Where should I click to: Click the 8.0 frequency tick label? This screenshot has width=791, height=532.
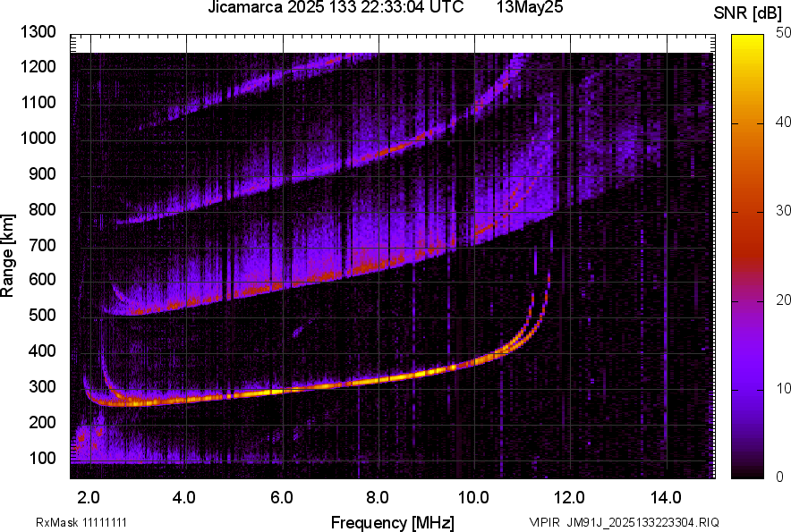pos(378,498)
